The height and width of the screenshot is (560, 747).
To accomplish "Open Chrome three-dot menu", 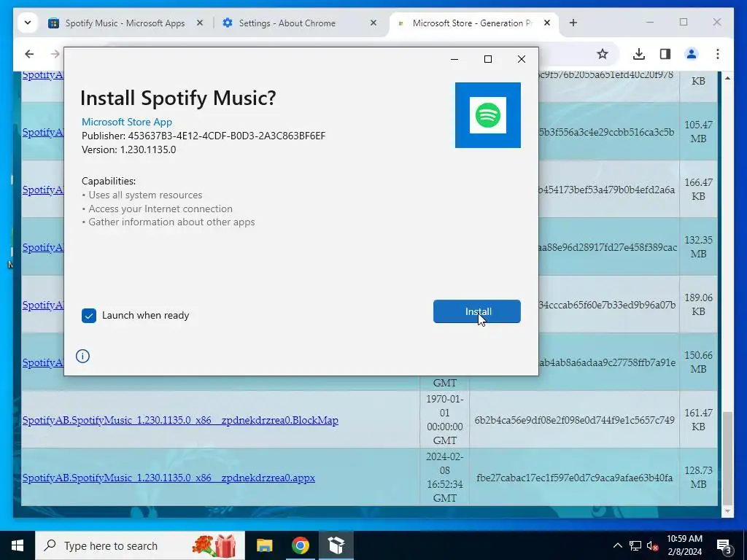I will click(x=718, y=54).
